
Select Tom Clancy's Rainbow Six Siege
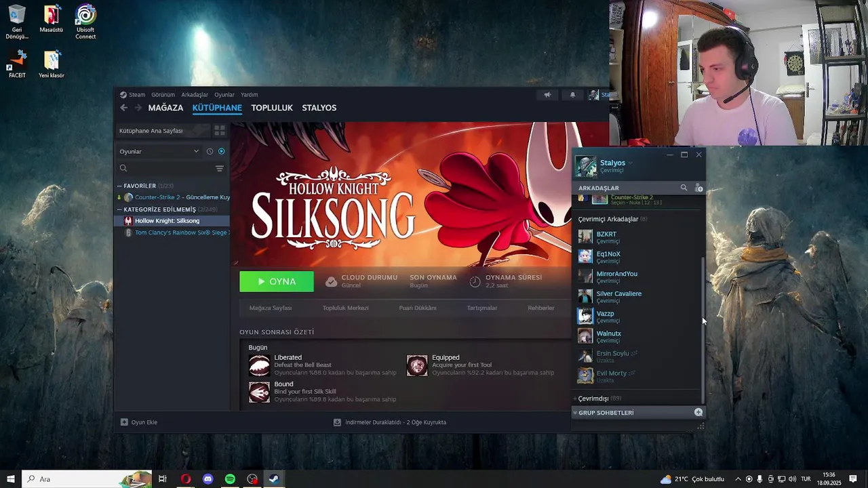(x=173, y=232)
